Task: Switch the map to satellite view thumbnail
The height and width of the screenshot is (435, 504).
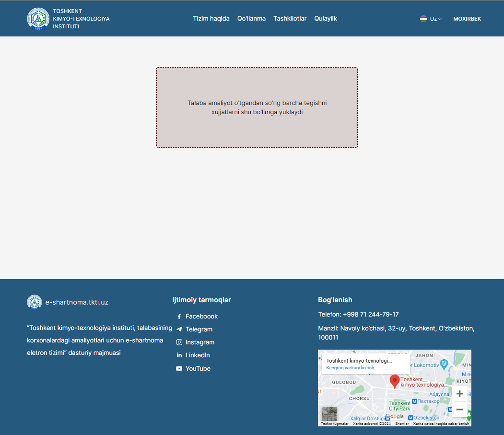Action: tap(329, 414)
